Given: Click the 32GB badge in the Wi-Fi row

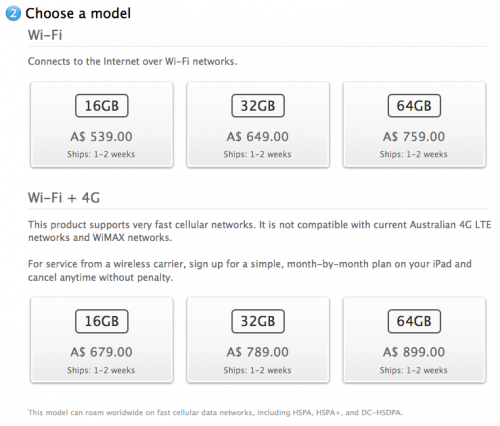Looking at the screenshot, I should point(258,106).
